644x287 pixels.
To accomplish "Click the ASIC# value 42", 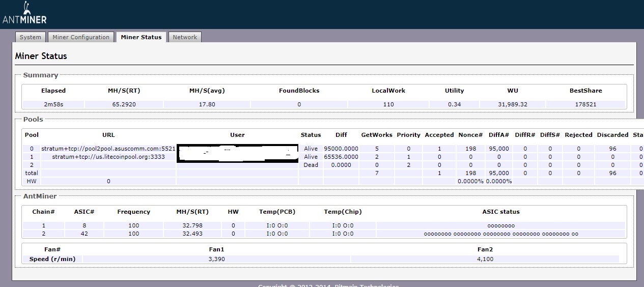I will click(x=85, y=234).
